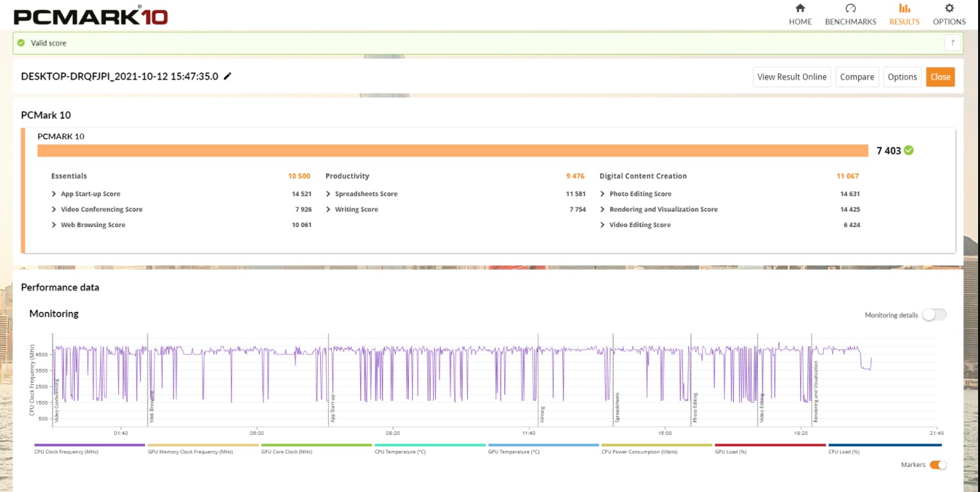Click the Compare button
The width and height of the screenshot is (980, 492).
click(857, 77)
